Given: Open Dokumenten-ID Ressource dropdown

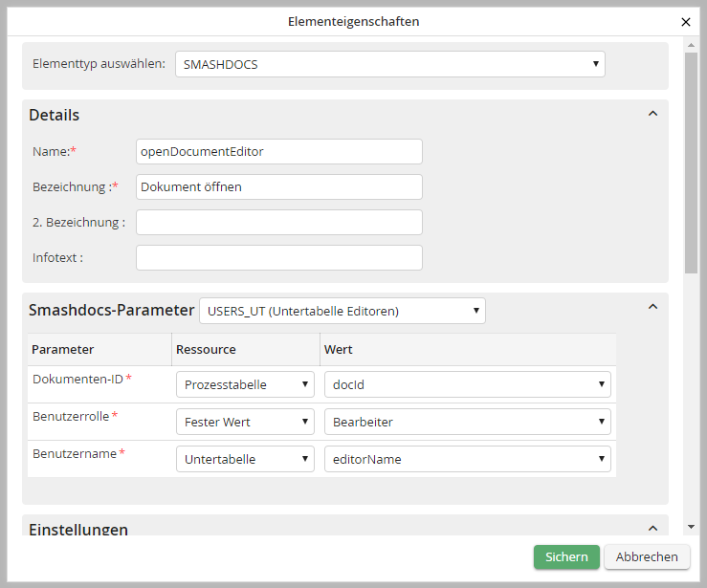Looking at the screenshot, I should [245, 384].
